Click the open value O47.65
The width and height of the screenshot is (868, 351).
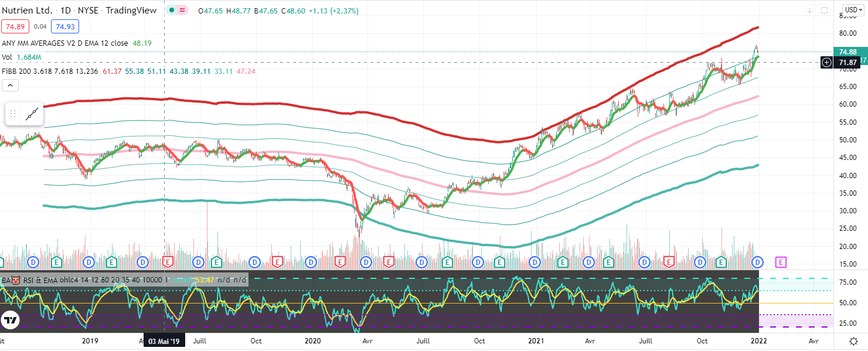pyautogui.click(x=212, y=11)
